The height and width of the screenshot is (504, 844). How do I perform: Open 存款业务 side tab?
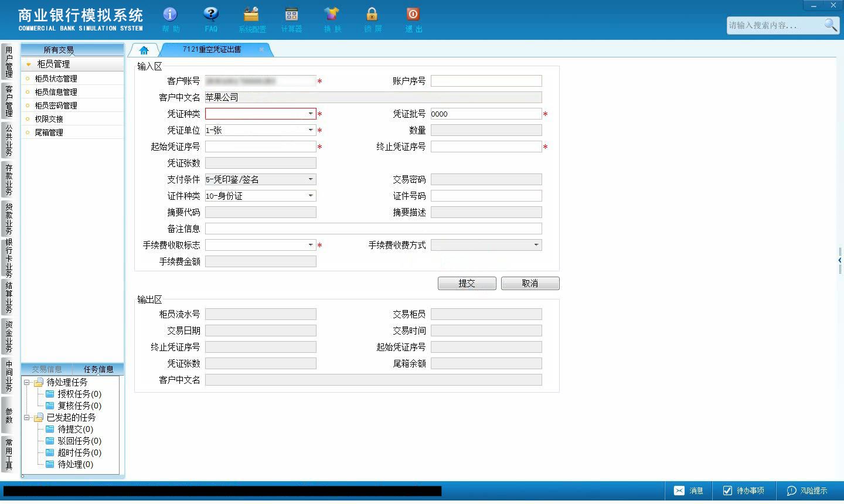(9, 179)
